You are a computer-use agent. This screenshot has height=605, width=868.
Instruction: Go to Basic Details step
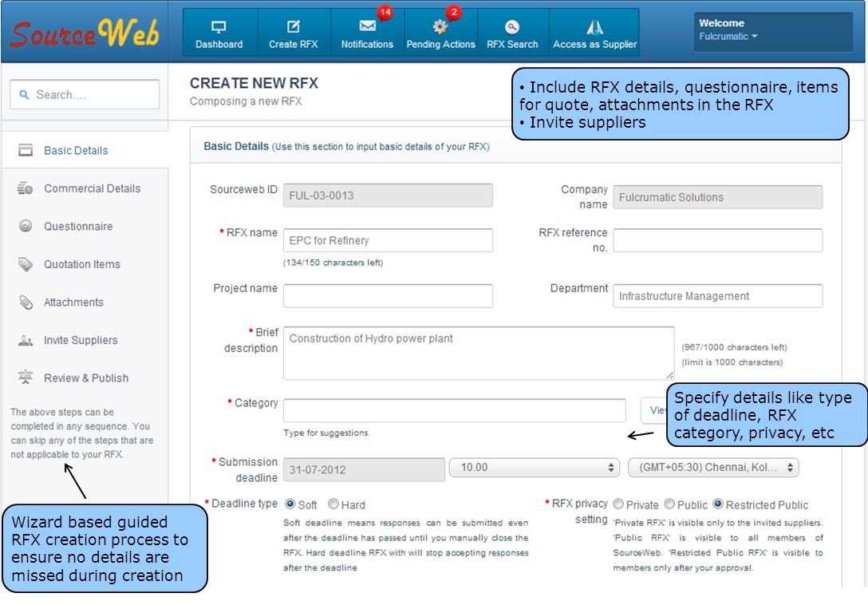76,151
